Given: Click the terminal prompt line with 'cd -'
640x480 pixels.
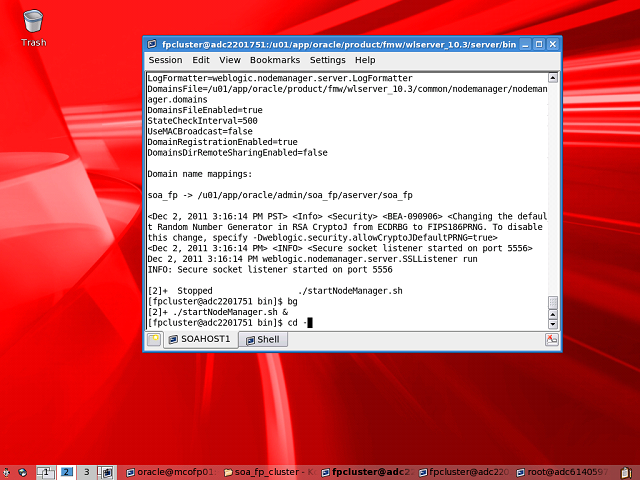Looking at the screenshot, I should tap(229, 322).
